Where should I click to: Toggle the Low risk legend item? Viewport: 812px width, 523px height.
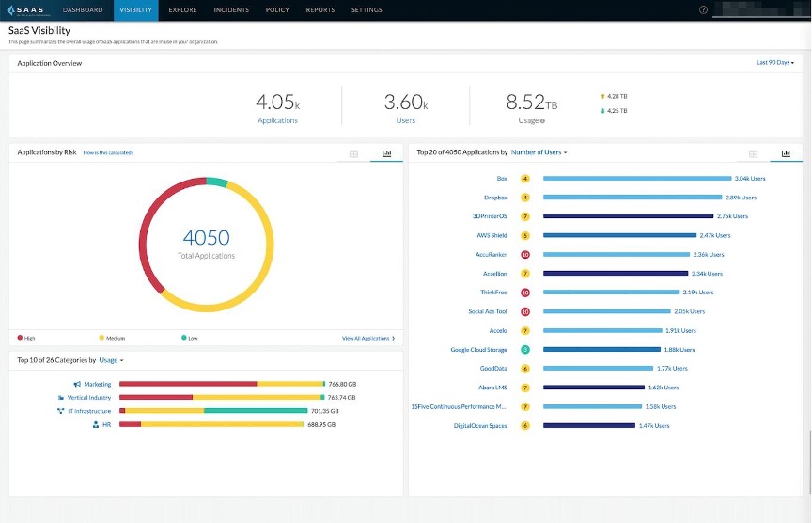[x=190, y=338]
